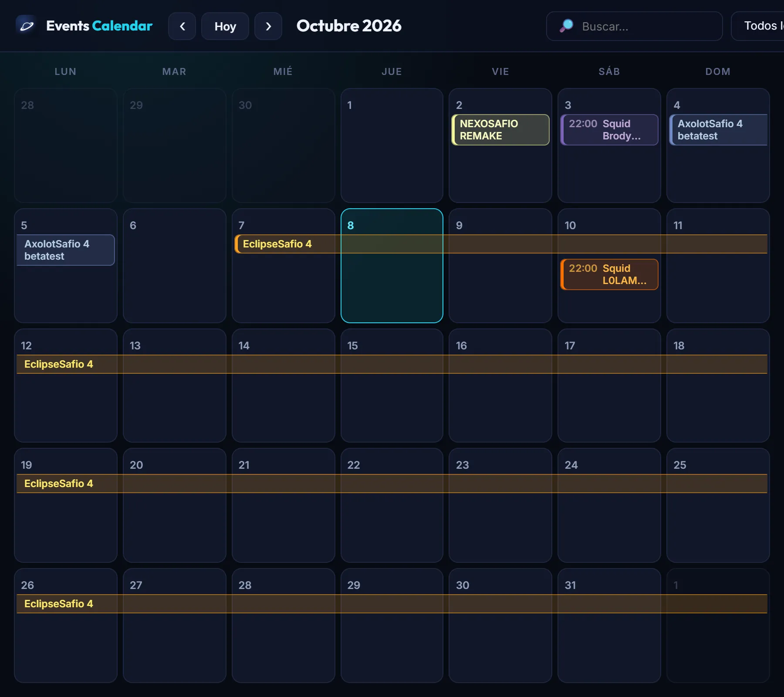Jump to today with the Hoy button
This screenshot has height=697, width=784.
click(225, 26)
